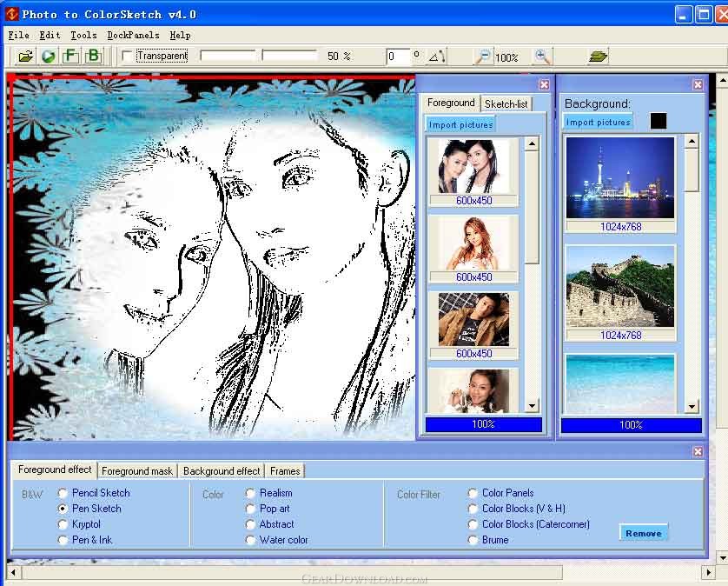Select the Brume color filter

point(473,540)
